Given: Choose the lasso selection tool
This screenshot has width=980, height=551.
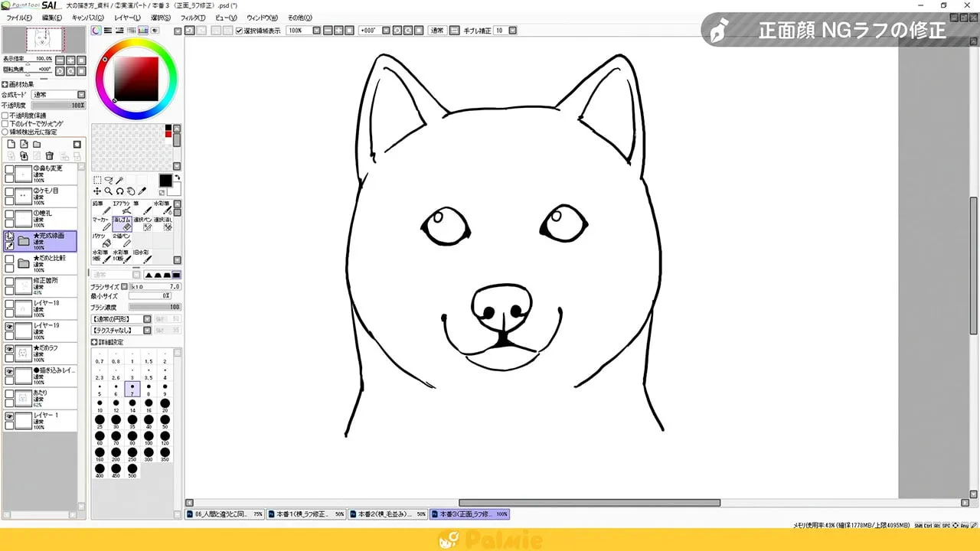Looking at the screenshot, I should 107,179.
